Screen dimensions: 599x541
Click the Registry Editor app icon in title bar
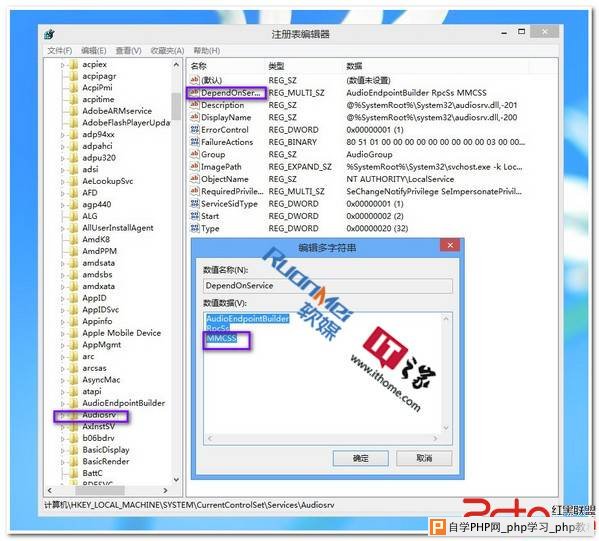49,34
